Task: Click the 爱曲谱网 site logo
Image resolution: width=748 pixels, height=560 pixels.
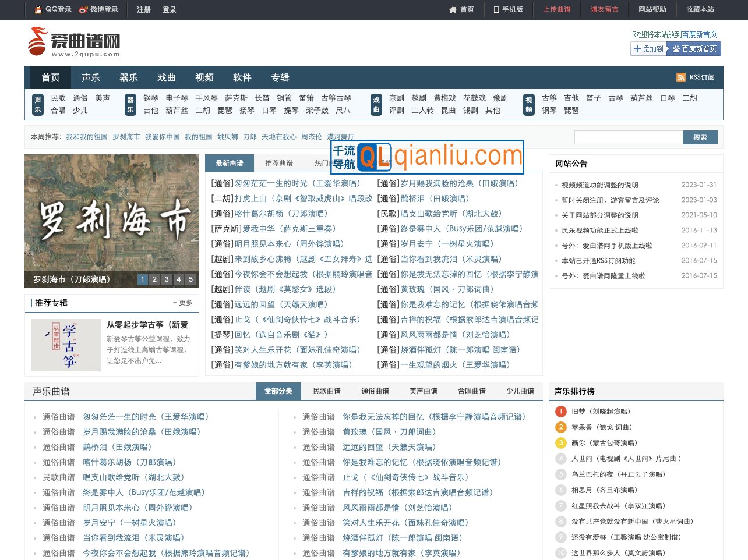Action: tap(74, 41)
